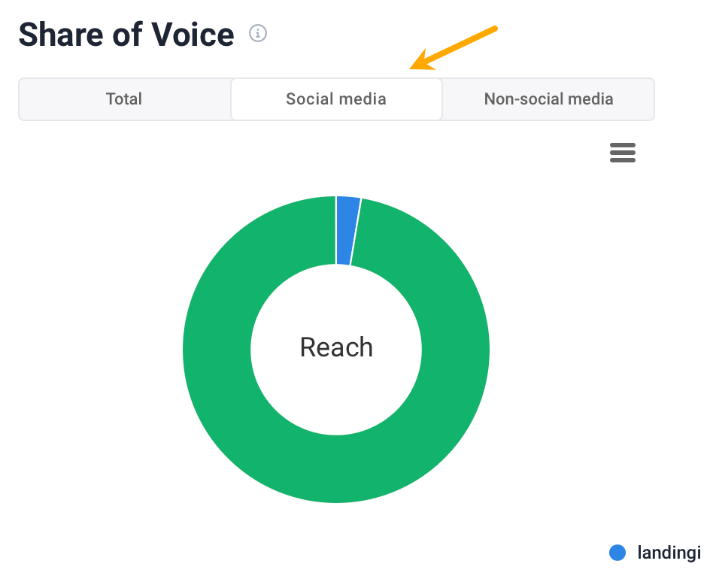Toggle the blue landingi slice in the chart

(347, 226)
